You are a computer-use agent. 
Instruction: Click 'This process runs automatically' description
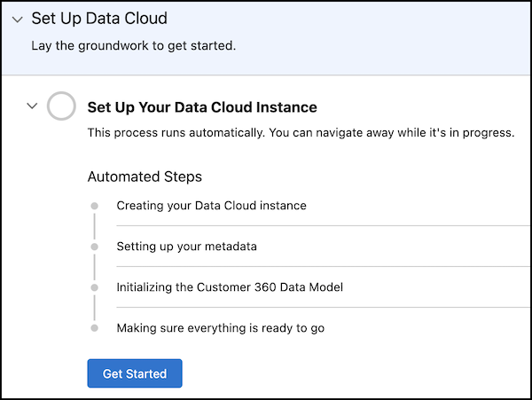pos(301,133)
